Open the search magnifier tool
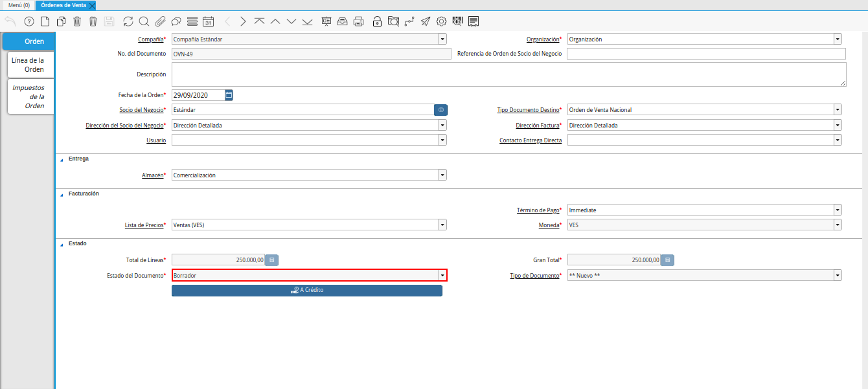 tap(144, 21)
